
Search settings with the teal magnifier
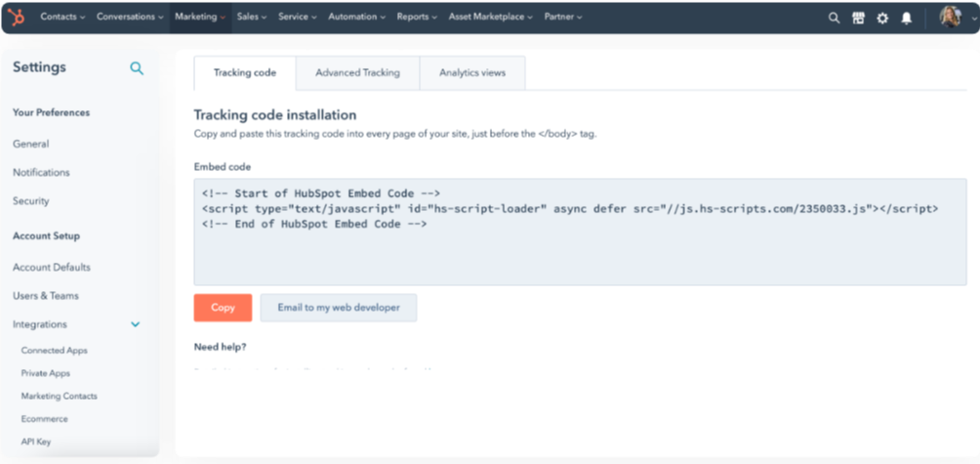(137, 68)
